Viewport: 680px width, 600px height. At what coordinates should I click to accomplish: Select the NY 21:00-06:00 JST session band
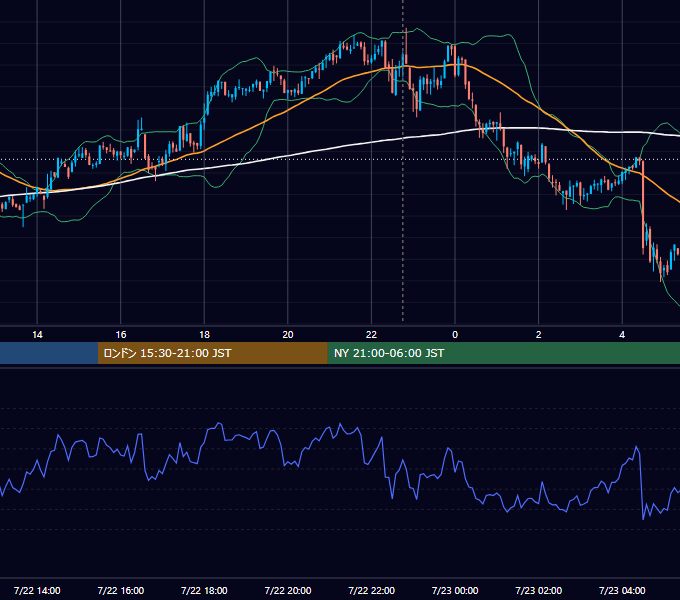(x=503, y=353)
